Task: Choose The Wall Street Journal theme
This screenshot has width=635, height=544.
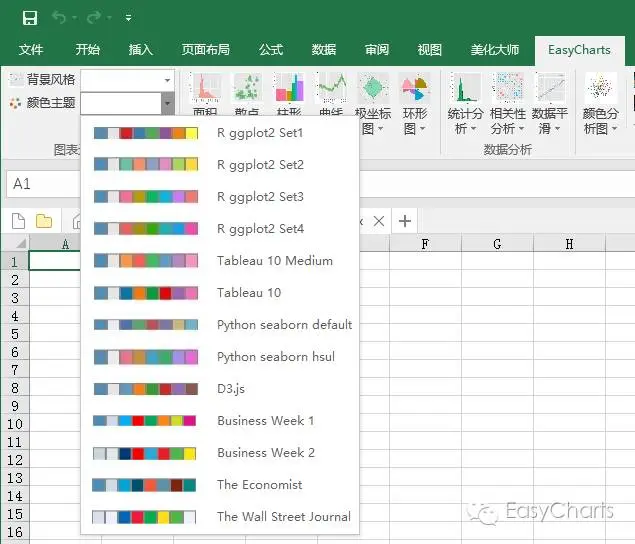Action: (220, 517)
